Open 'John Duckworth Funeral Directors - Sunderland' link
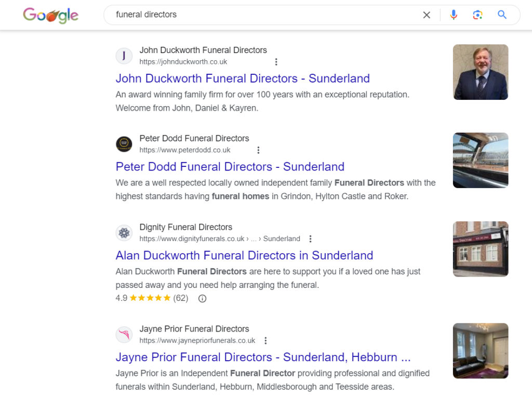532x408 pixels. [243, 78]
